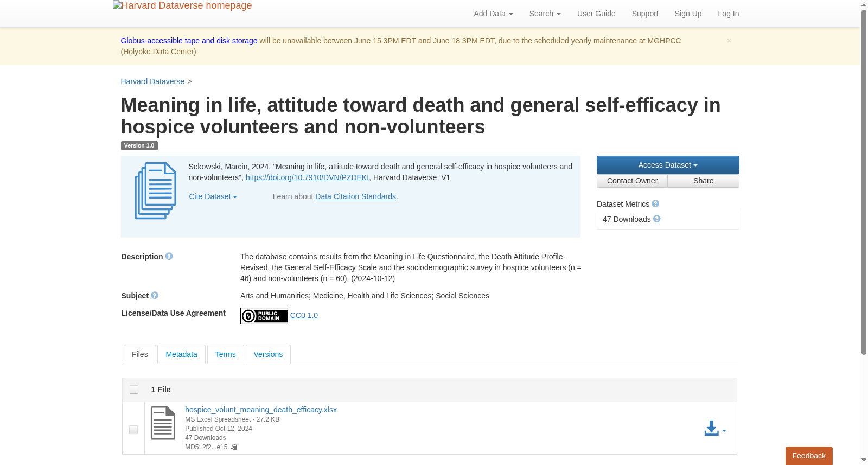Click the spreadsheet file document icon
This screenshot has width=868, height=465.
point(163,423)
